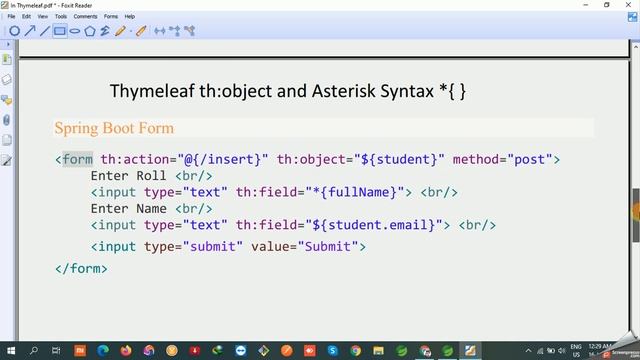Viewport: 640px width, 360px height.
Task: Open the volume control in tray
Action: pos(562,351)
